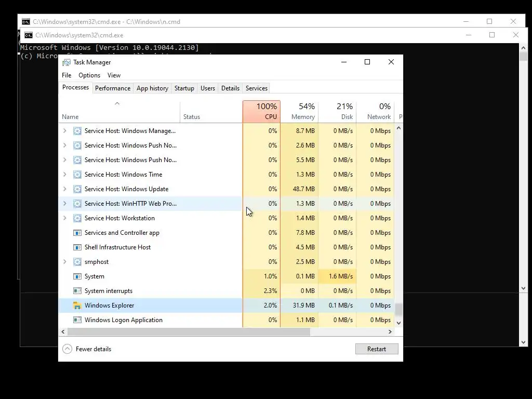The image size is (532, 399).
Task: Click the Restart button
Action: pos(377,349)
